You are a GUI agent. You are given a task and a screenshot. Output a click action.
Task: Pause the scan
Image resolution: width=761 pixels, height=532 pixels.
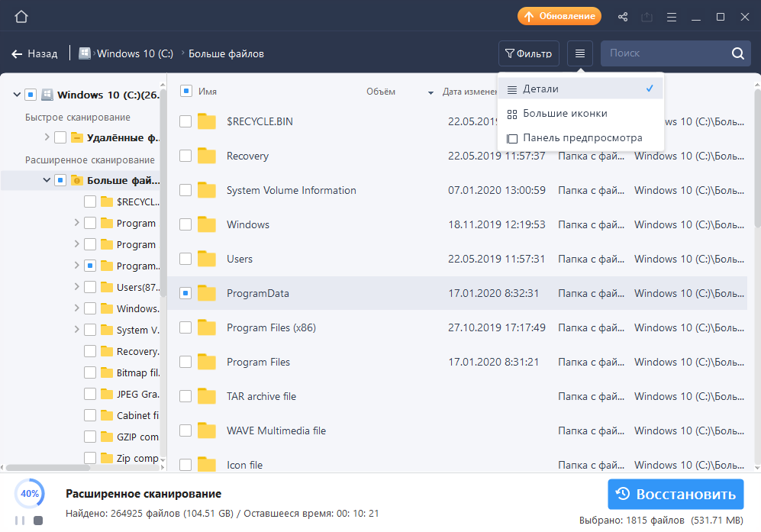[x=20, y=521]
